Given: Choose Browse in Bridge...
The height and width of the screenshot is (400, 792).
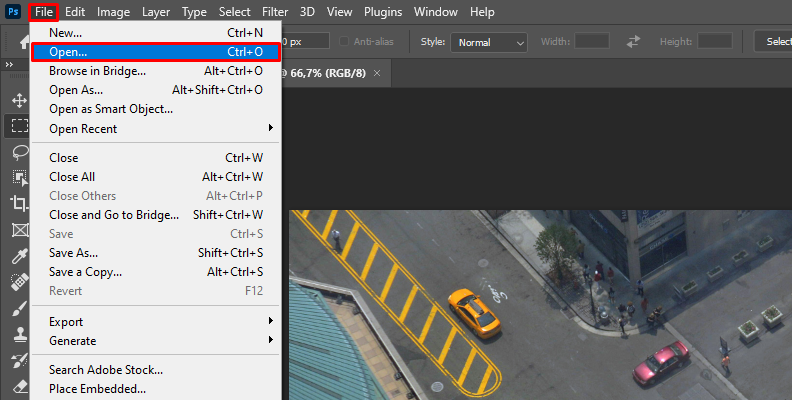Looking at the screenshot, I should tap(156, 71).
